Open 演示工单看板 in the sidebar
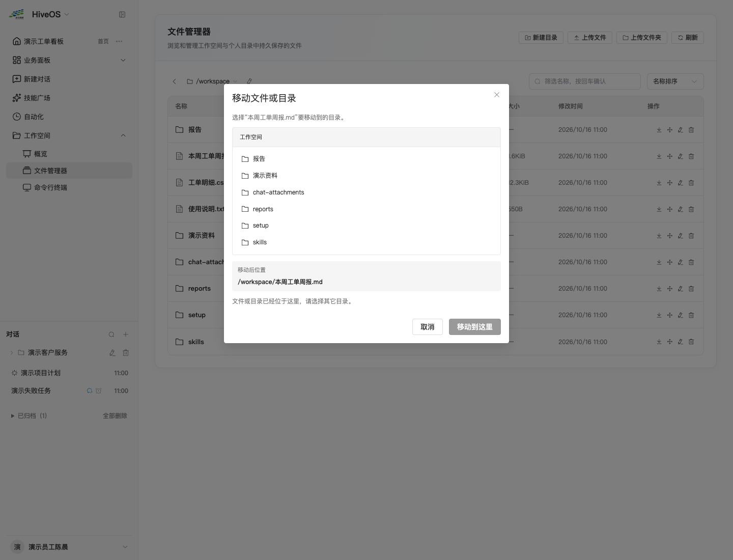The height and width of the screenshot is (560, 733). [x=44, y=41]
